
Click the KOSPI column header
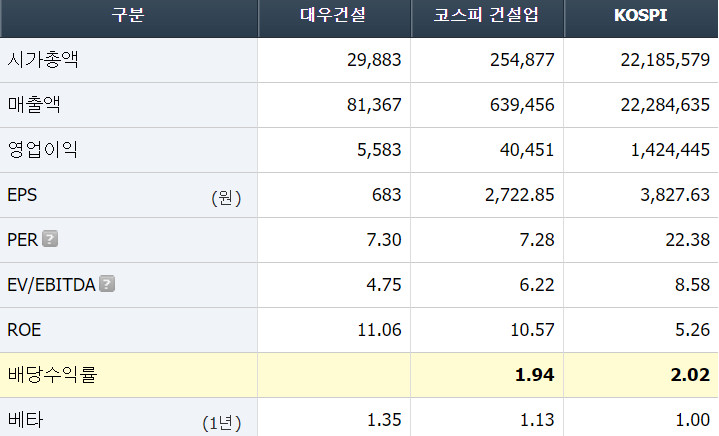pos(641,15)
